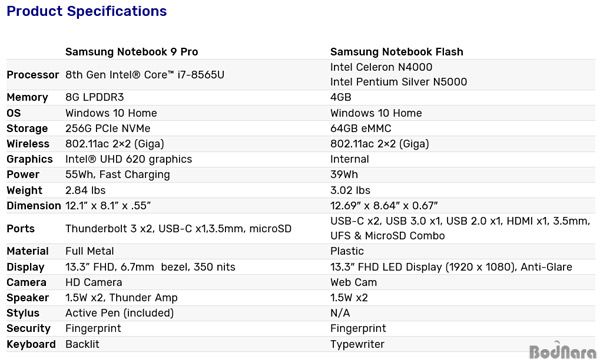The image size is (600, 362).
Task: Click the Storage row label
Action: coord(27,128)
